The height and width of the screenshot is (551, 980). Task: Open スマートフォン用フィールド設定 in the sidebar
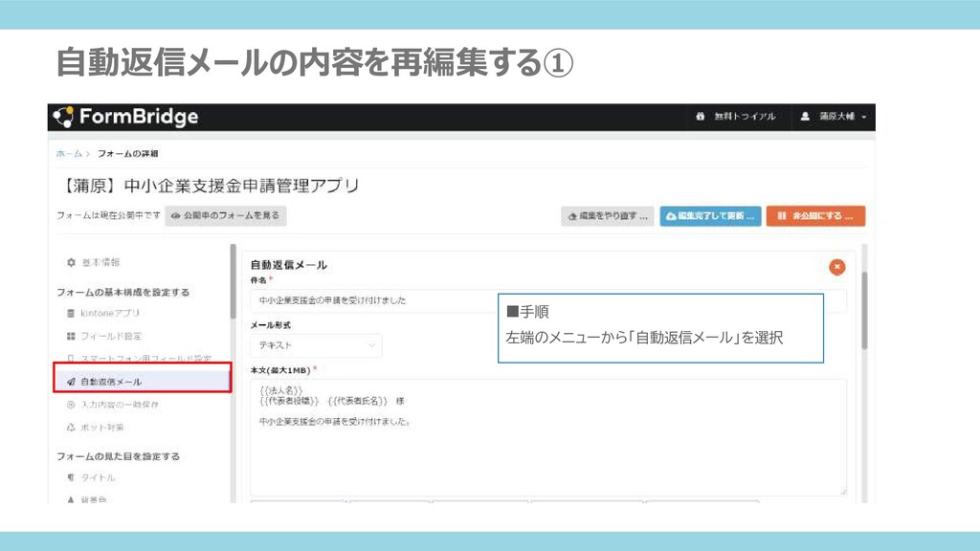145,358
